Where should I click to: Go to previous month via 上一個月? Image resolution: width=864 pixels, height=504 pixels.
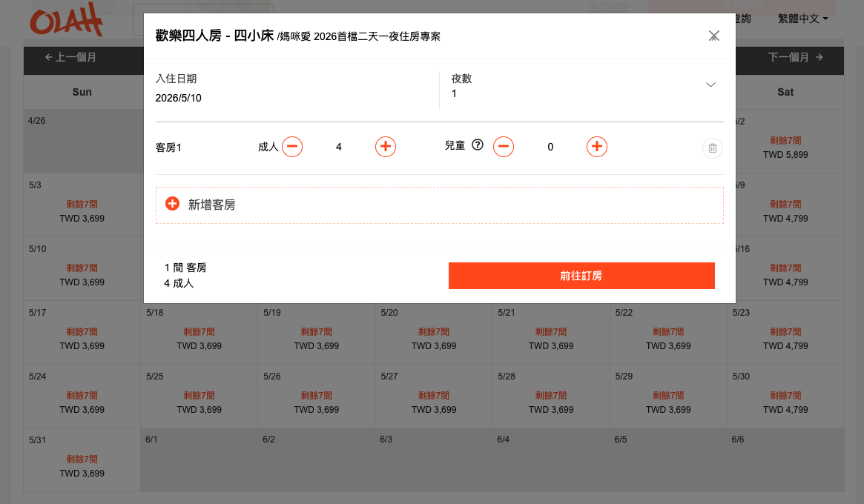pos(70,57)
